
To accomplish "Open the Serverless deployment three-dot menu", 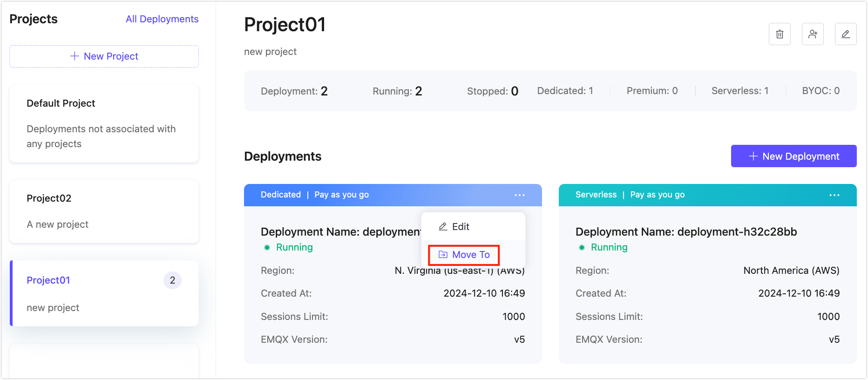I will (x=834, y=195).
